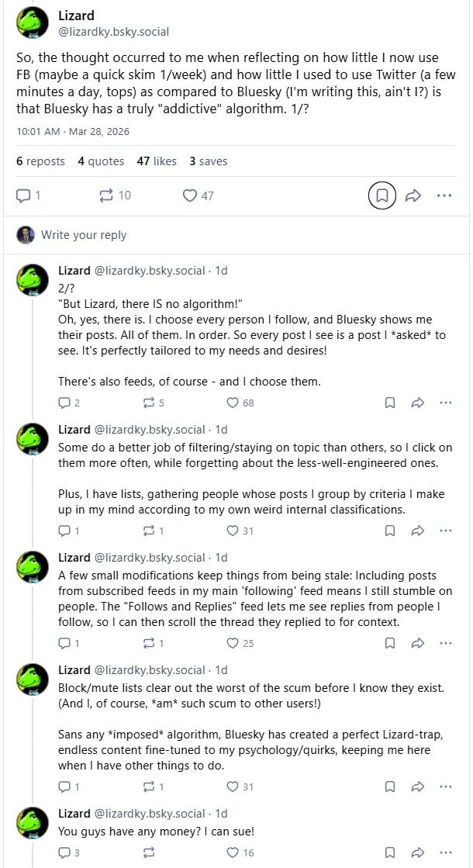Image resolution: width=473 pixels, height=868 pixels.
Task: Open Lizard's profile avatar at top
Action: [33, 22]
